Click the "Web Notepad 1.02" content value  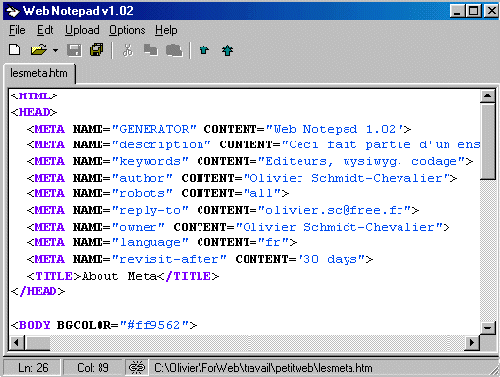[336, 129]
